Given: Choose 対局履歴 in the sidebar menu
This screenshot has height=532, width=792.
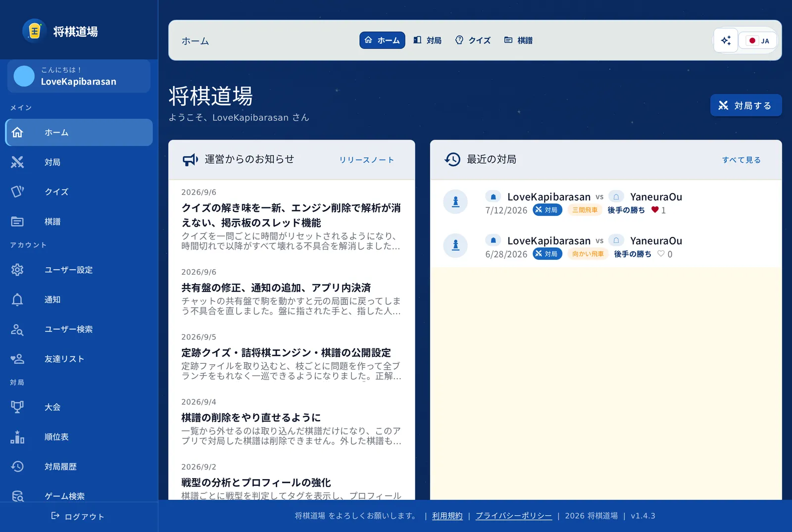Looking at the screenshot, I should (79, 466).
